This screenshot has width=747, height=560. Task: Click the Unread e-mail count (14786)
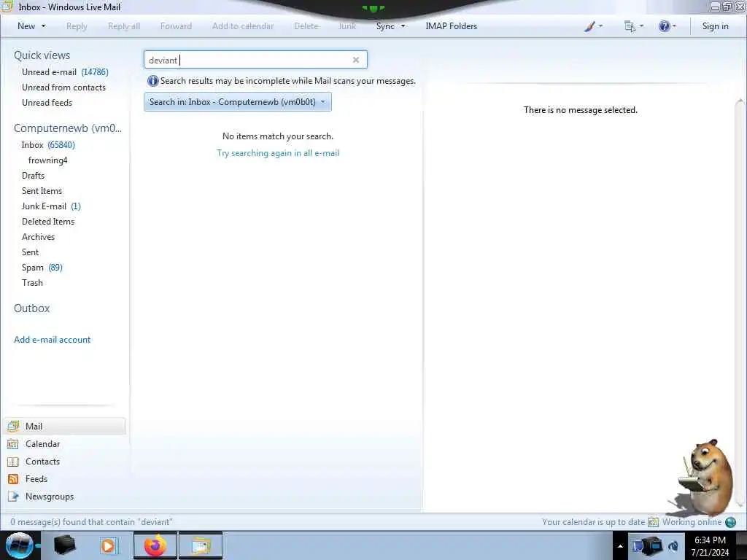[x=95, y=72]
